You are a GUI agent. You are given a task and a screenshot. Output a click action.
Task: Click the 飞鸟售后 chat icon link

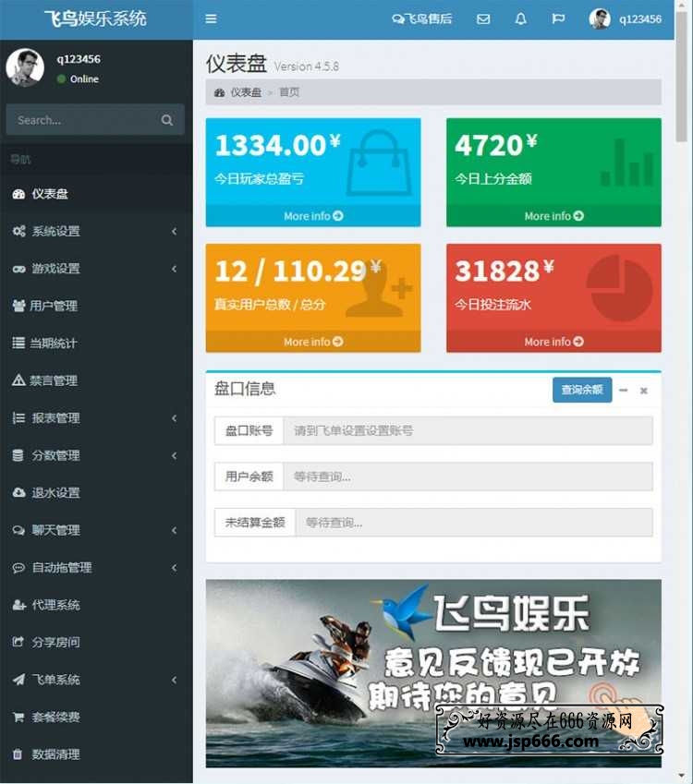pos(422,18)
